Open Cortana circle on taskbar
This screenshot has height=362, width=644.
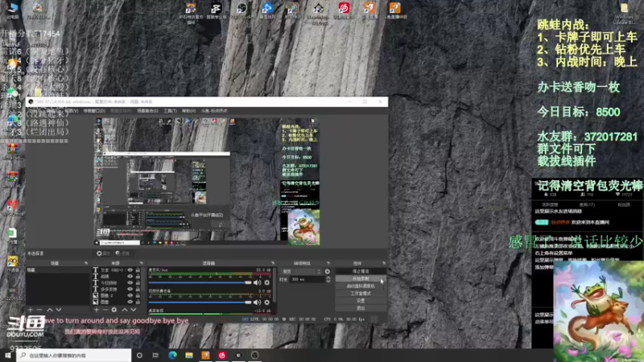[139, 356]
